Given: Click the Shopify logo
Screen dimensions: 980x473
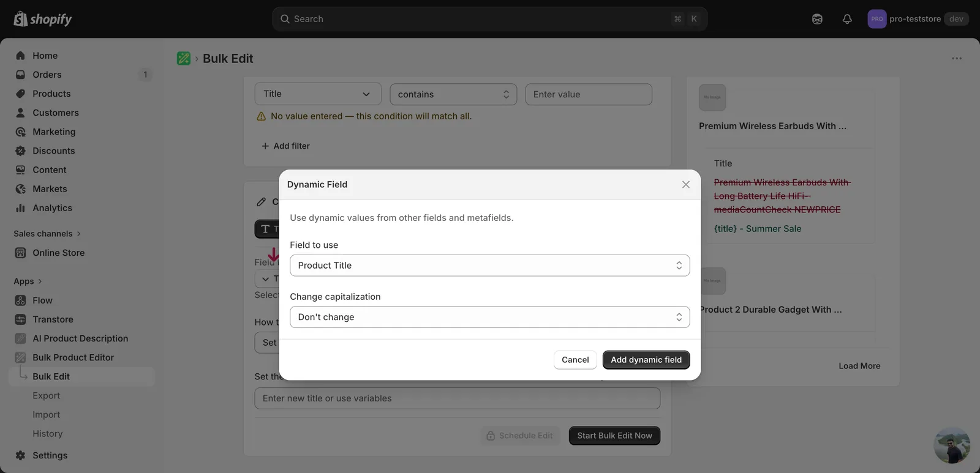Looking at the screenshot, I should (x=43, y=19).
